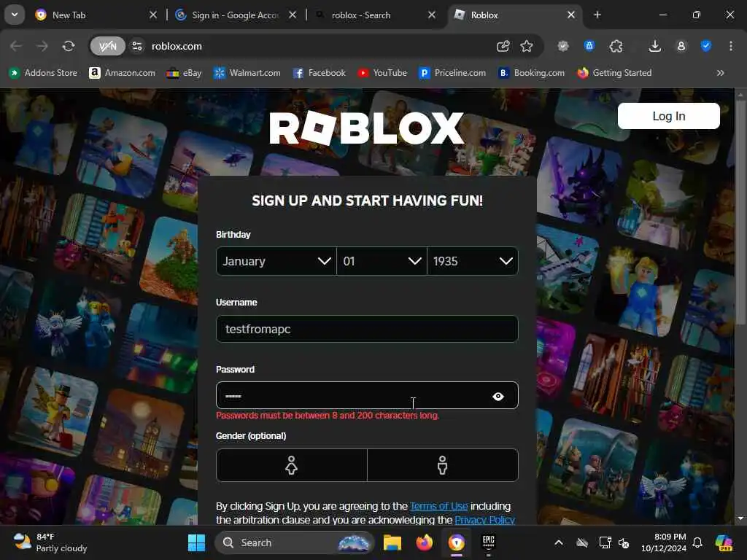The height and width of the screenshot is (560, 747).
Task: Close the roblox - Search tab
Action: click(x=432, y=15)
